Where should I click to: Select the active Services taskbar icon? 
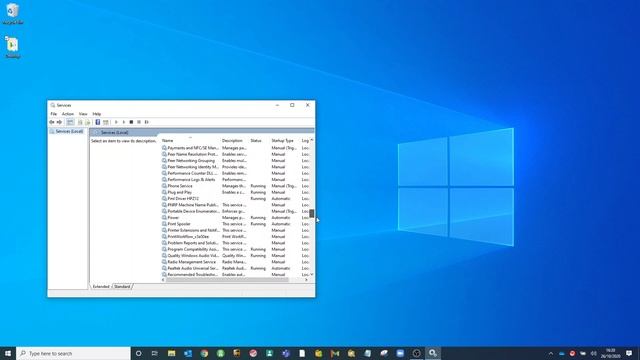point(433,353)
